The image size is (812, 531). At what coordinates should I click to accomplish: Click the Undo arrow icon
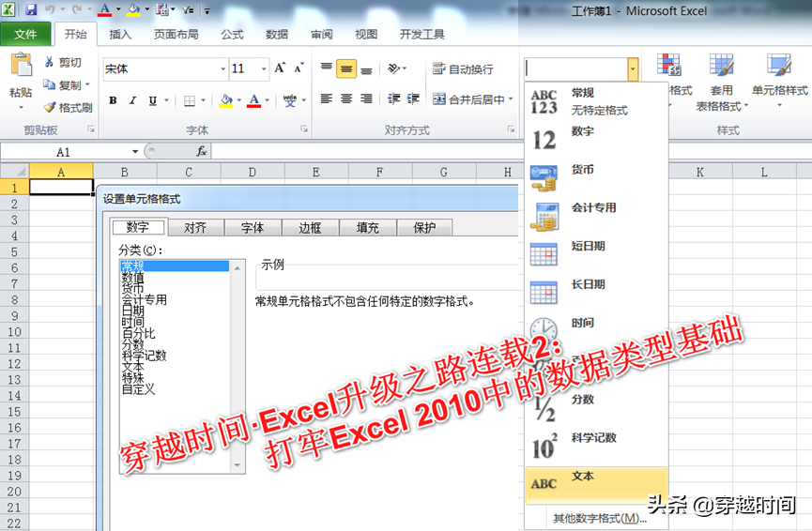50,9
